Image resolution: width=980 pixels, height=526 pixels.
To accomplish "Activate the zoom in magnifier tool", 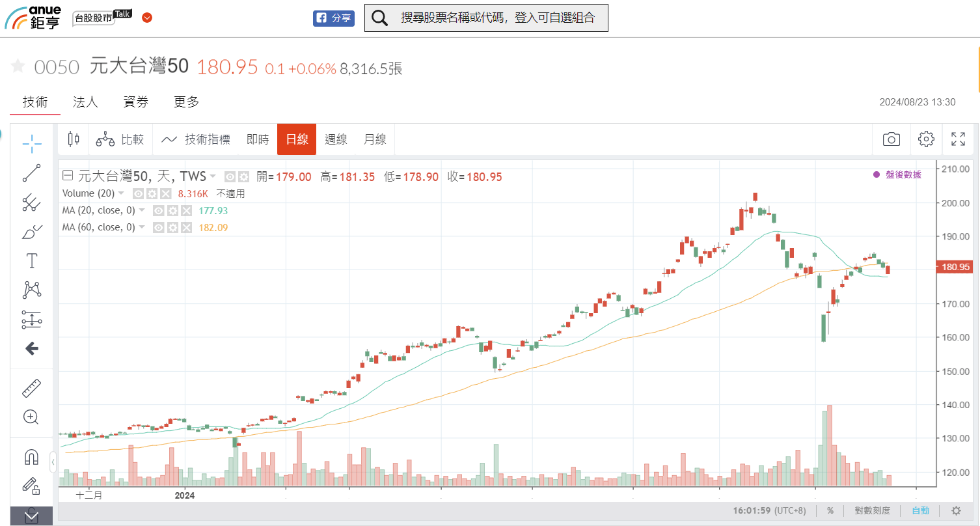I will (31, 417).
